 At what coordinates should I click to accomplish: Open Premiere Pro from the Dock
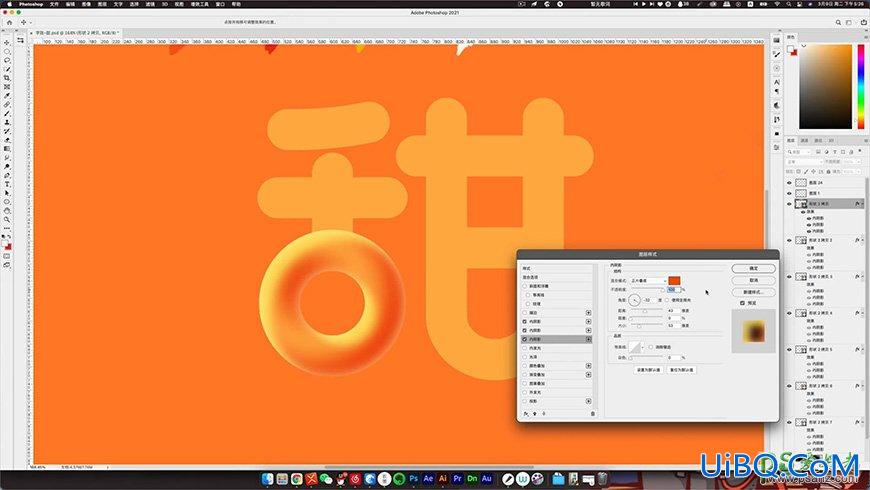click(x=457, y=478)
